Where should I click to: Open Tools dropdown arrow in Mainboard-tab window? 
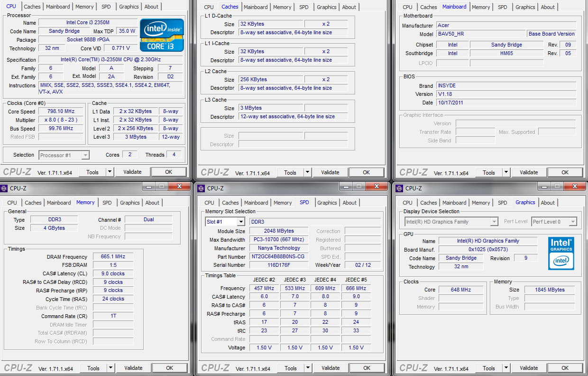pos(506,172)
